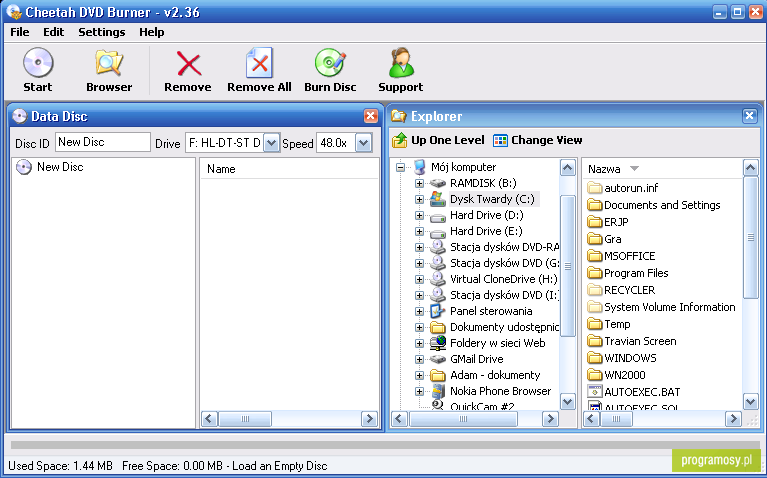Image resolution: width=767 pixels, height=478 pixels.
Task: Click file list vertical scrollbar up arrow
Action: (x=750, y=168)
